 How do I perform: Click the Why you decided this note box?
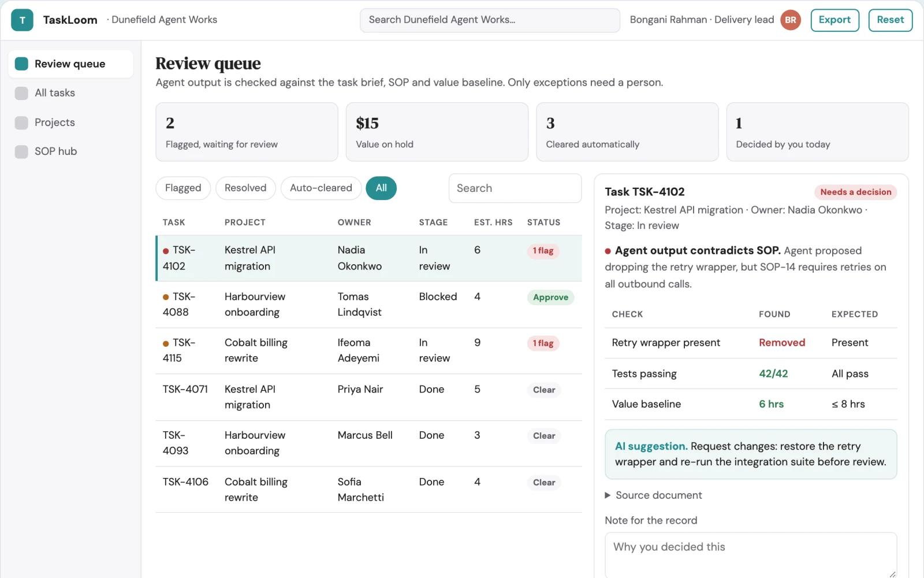pos(751,555)
